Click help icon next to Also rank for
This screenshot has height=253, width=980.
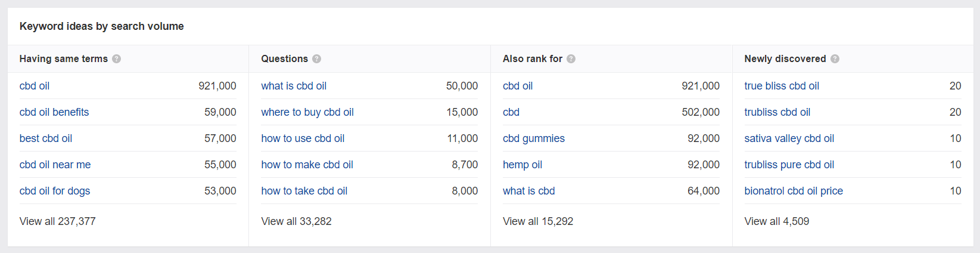click(x=571, y=59)
